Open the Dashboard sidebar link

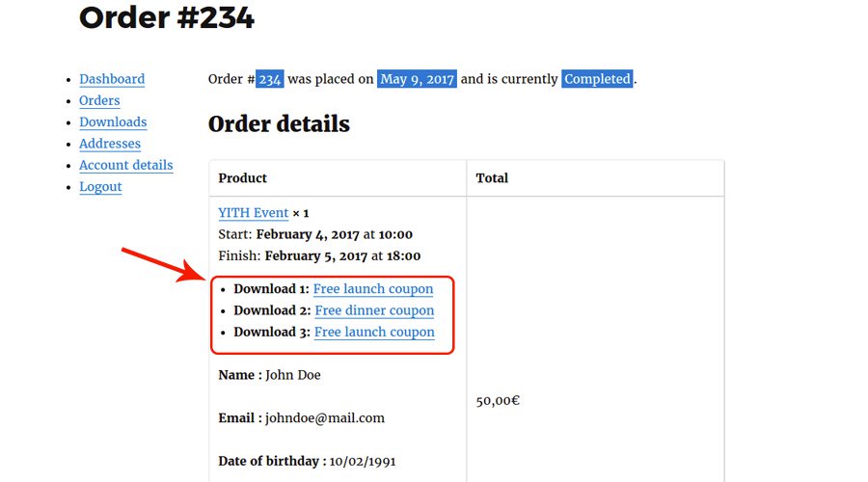point(112,79)
